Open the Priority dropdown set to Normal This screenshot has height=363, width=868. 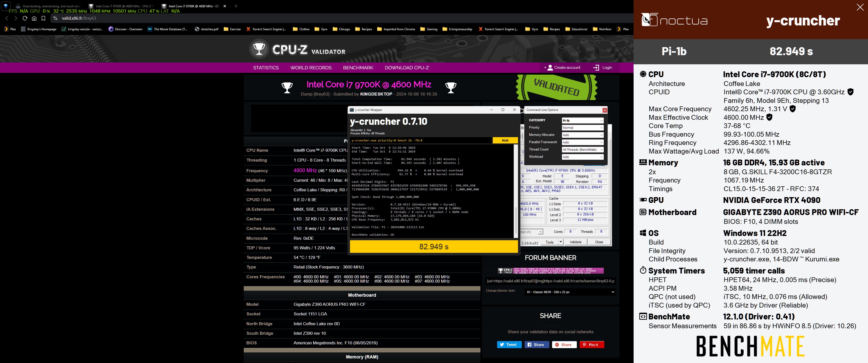click(582, 128)
